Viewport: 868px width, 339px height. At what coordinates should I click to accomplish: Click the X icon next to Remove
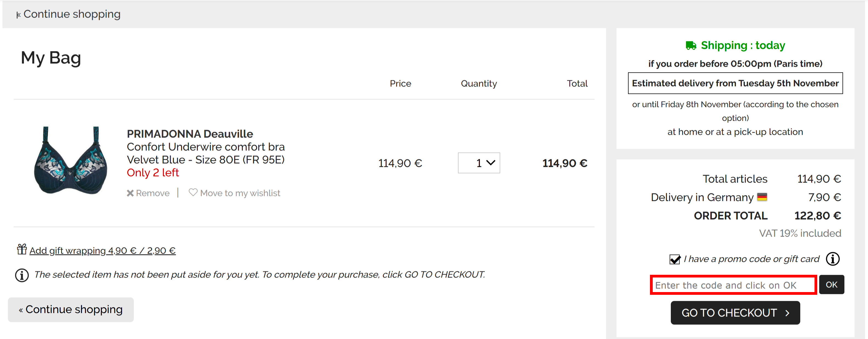pyautogui.click(x=130, y=193)
